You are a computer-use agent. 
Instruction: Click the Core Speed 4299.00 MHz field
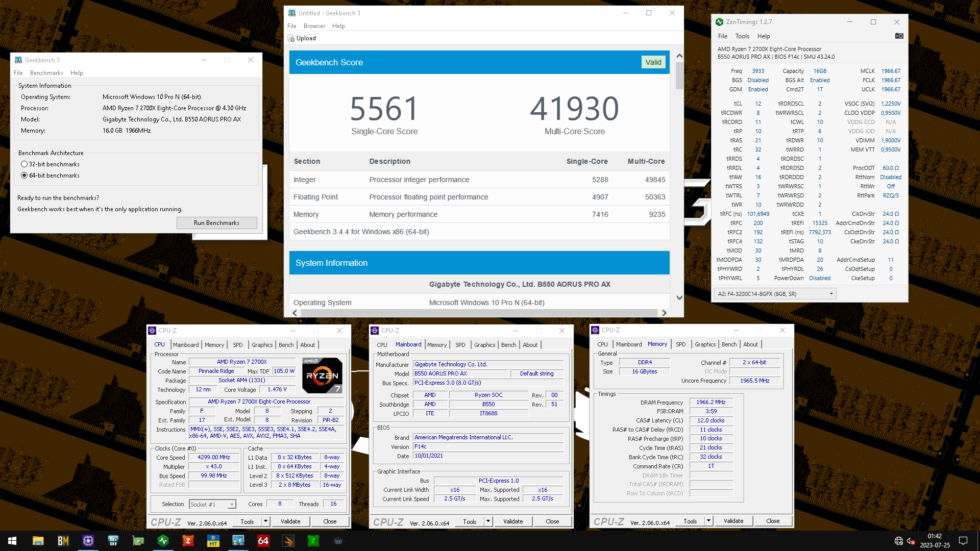coord(214,458)
